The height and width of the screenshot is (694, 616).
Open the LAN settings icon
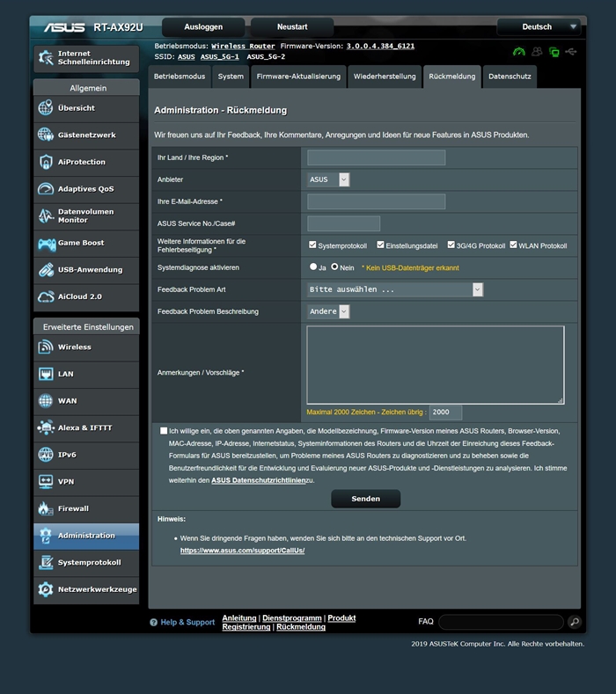pyautogui.click(x=46, y=374)
